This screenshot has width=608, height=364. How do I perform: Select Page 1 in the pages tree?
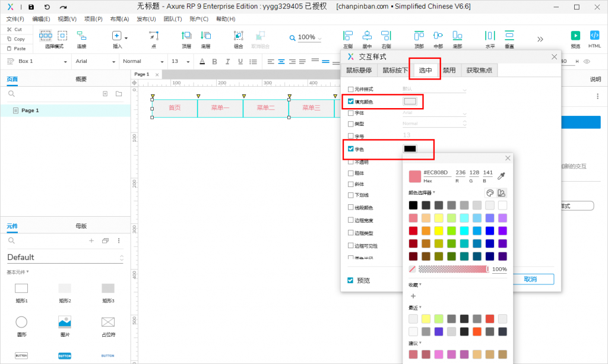30,110
